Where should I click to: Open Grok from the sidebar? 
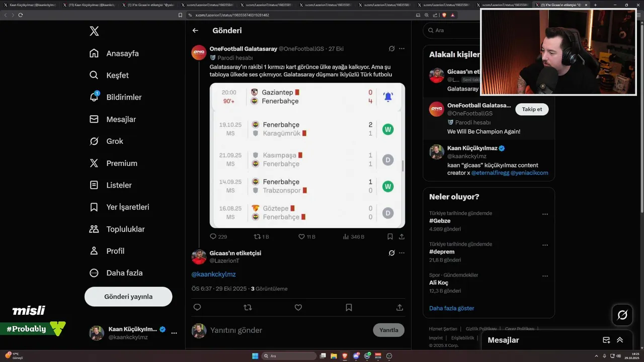pos(106,141)
